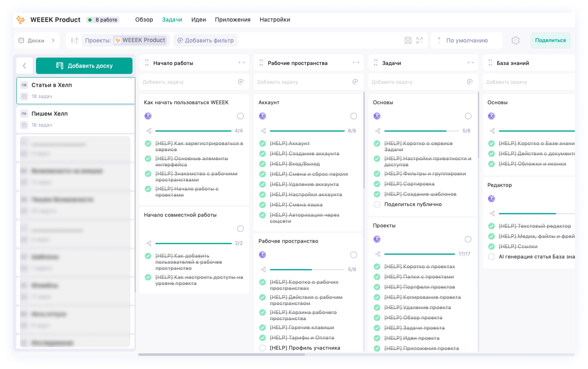588x369 pixels.
Task: Click drag handle of Рабочие пространства column
Action: tap(261, 63)
